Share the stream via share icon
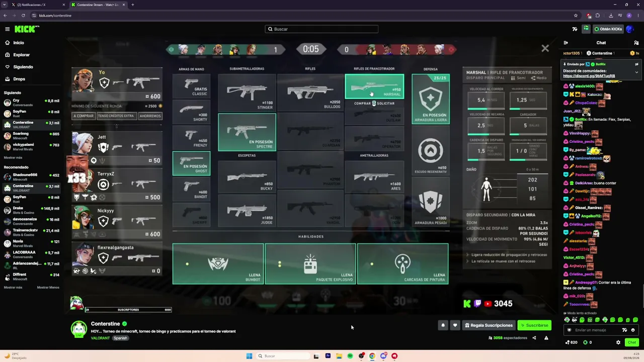 [534, 338]
